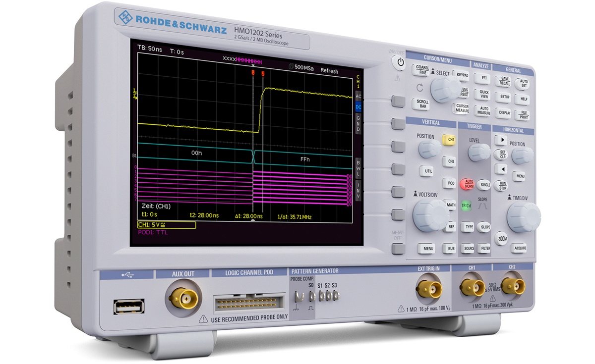Select AC coupling in the on-screen menu
Image resolution: width=595 pixels, height=364 pixels.
[x=358, y=96]
